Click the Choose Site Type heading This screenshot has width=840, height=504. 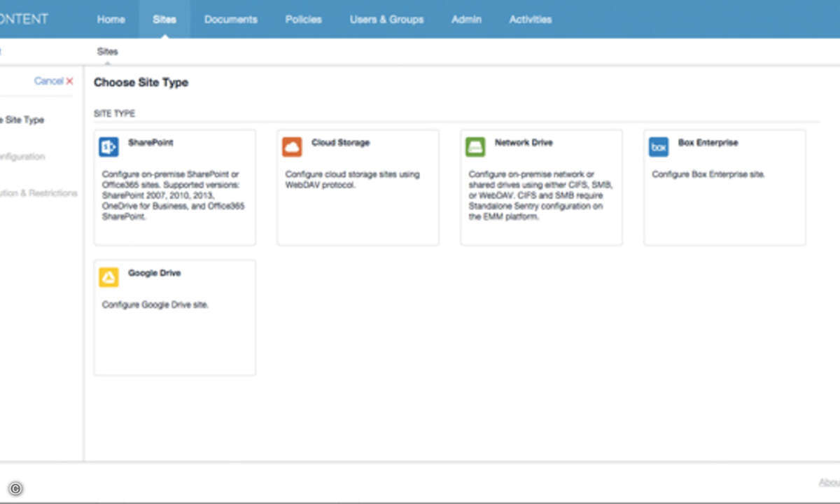click(141, 83)
